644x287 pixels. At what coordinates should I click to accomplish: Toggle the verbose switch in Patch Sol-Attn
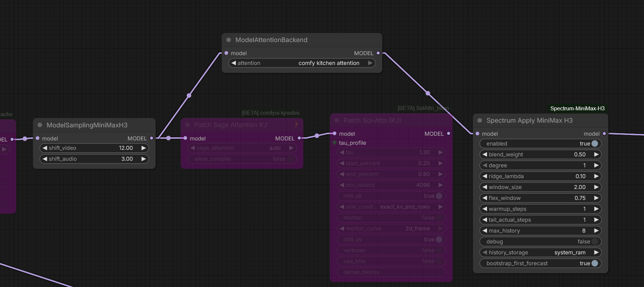click(439, 250)
